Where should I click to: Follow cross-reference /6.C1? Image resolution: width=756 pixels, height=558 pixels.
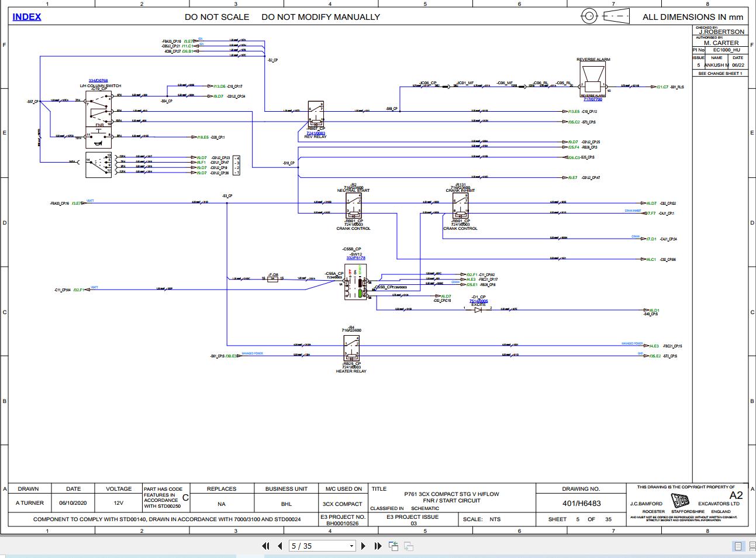click(x=651, y=259)
